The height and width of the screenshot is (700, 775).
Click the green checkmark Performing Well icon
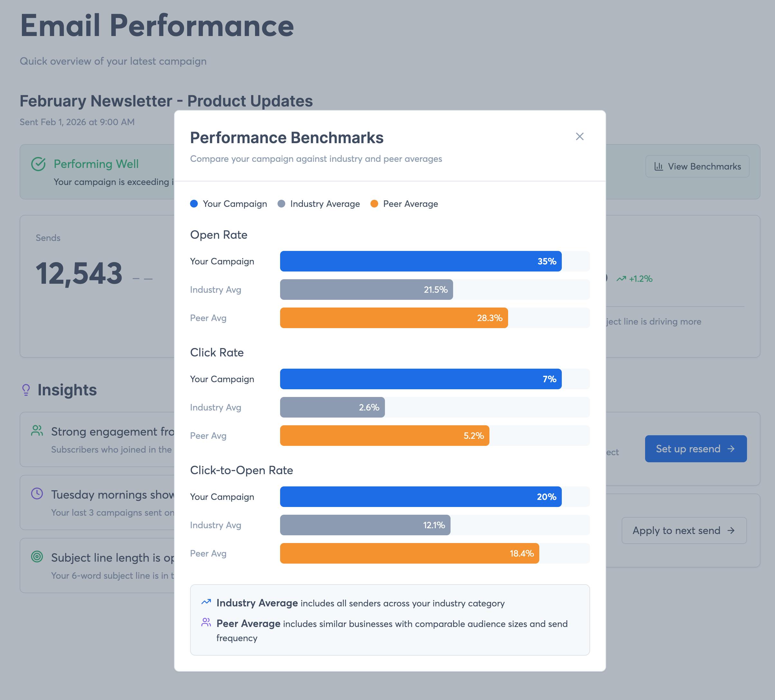39,164
